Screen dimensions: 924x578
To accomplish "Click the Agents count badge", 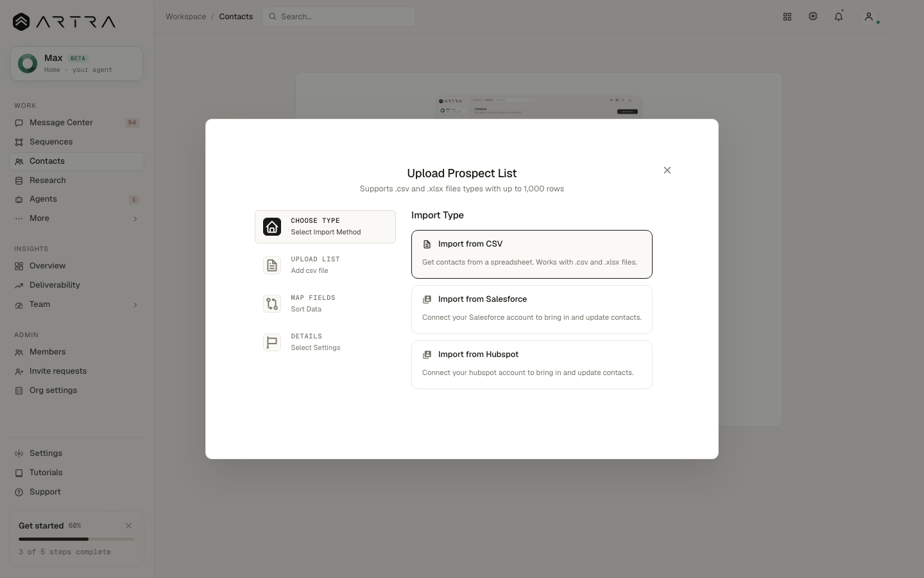I will (x=133, y=200).
